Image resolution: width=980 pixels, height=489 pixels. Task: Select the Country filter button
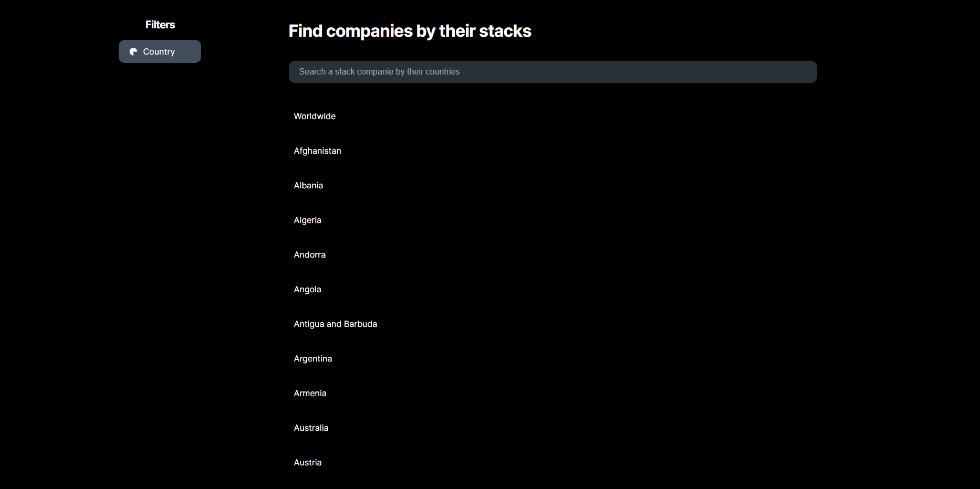click(160, 51)
